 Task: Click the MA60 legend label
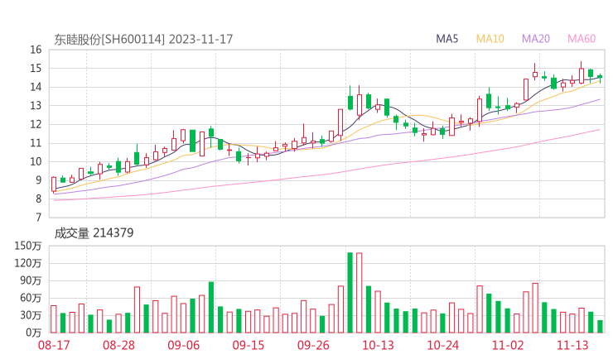click(x=582, y=39)
